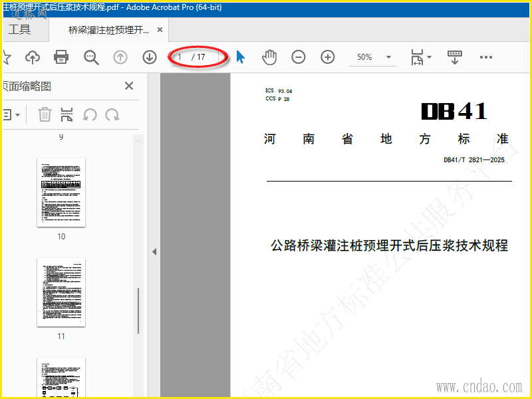
Task: Click the CCS P 28 text
Action: pyautogui.click(x=277, y=98)
